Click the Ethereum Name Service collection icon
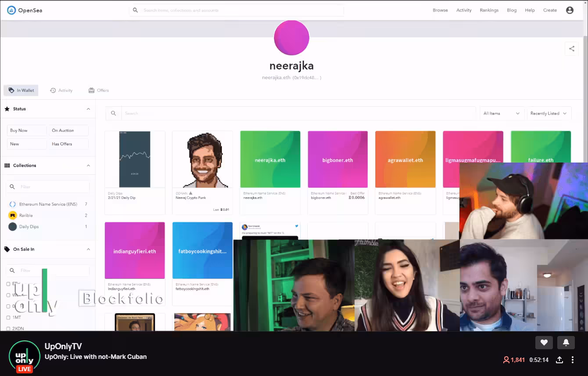This screenshot has width=588, height=376. [12, 204]
